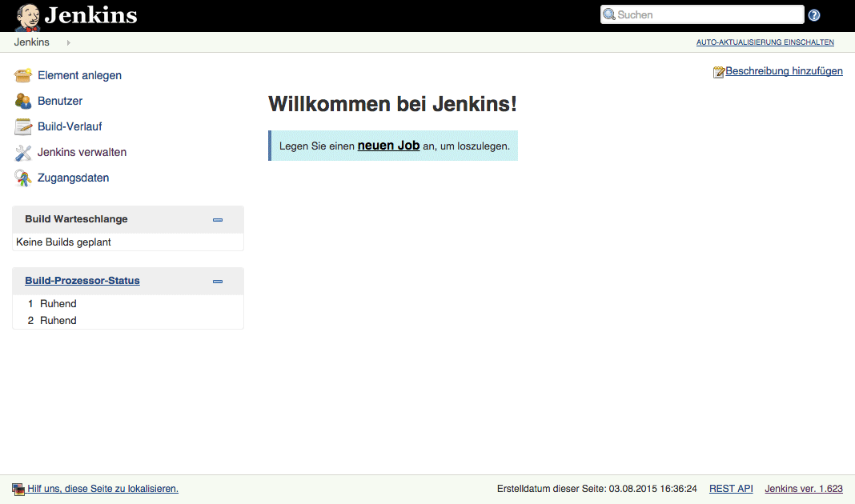This screenshot has width=855, height=504.
Task: Click the Jenkins breadcrumb link
Action: (32, 42)
